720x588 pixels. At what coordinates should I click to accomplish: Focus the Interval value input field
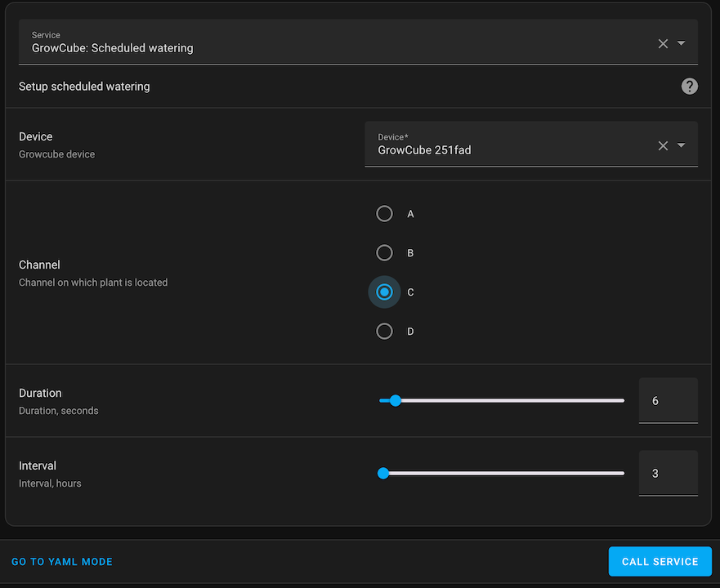point(669,473)
